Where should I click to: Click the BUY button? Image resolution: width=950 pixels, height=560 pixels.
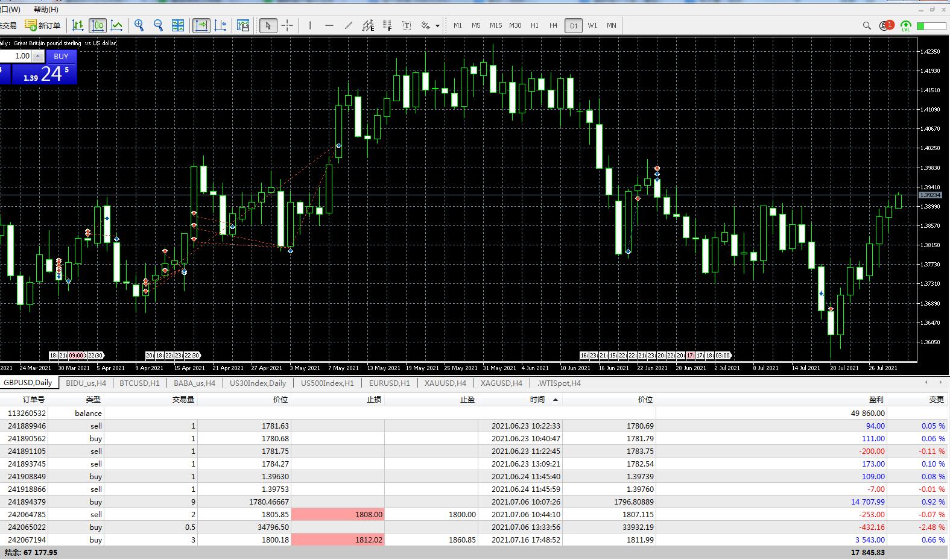[61, 56]
